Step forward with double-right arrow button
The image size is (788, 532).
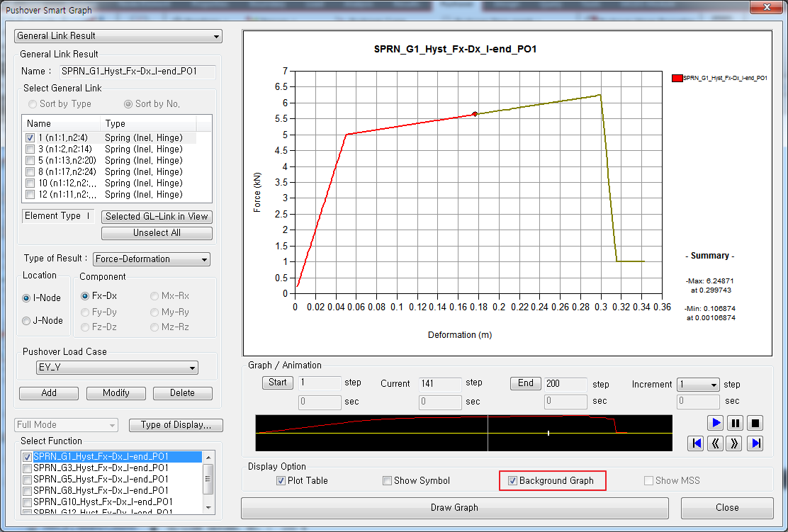[x=736, y=443]
